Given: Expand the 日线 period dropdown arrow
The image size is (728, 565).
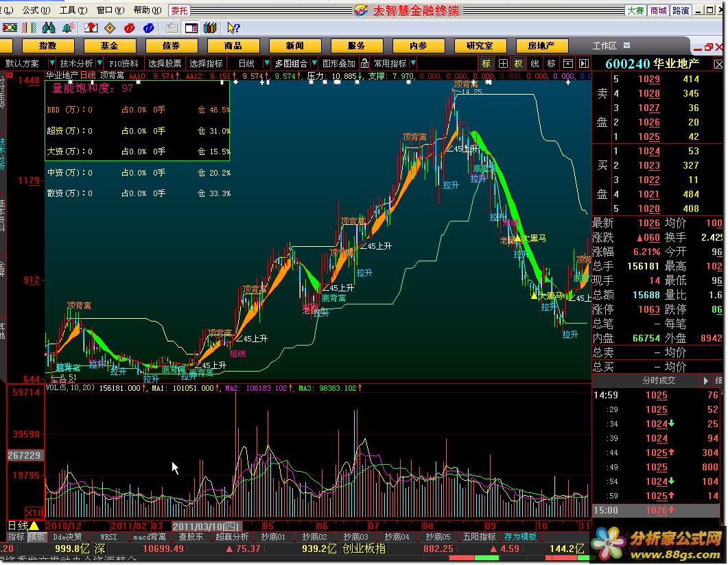Looking at the screenshot, I should tap(266, 63).
